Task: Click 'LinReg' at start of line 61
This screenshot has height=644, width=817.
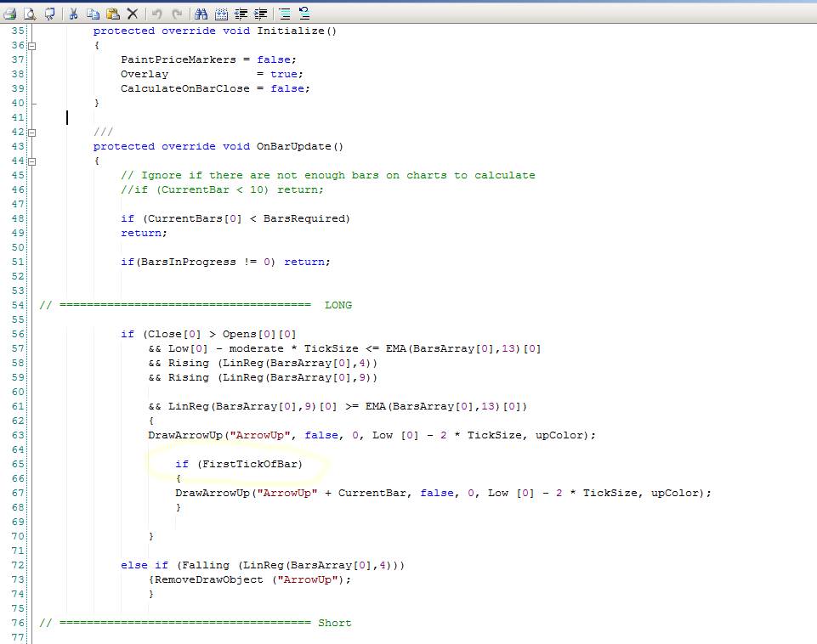Action: pyautogui.click(x=188, y=406)
